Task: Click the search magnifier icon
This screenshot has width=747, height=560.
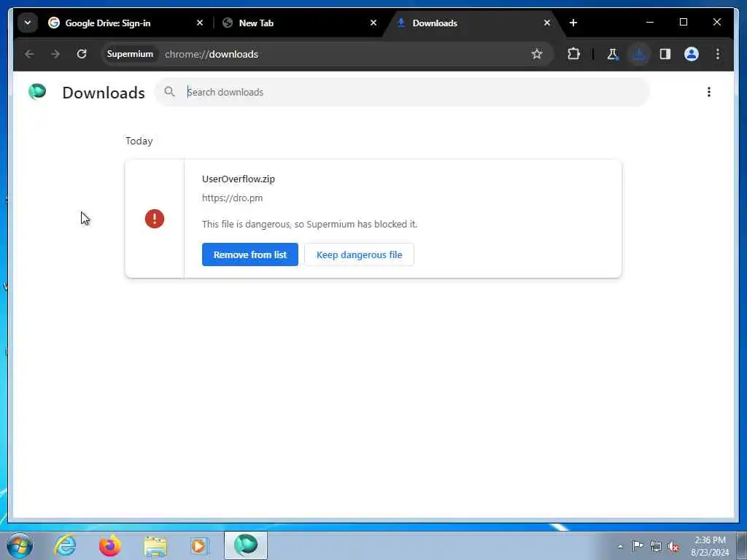Action: (169, 92)
